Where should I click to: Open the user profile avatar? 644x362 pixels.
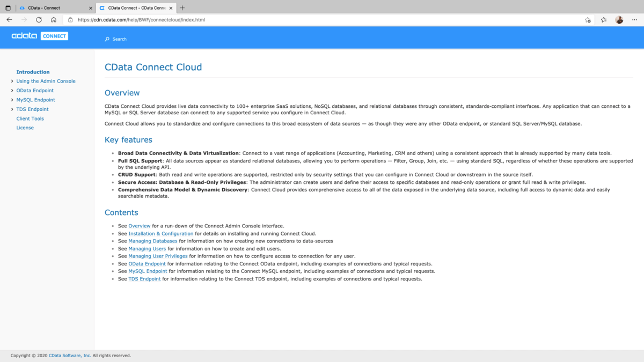coord(619,20)
